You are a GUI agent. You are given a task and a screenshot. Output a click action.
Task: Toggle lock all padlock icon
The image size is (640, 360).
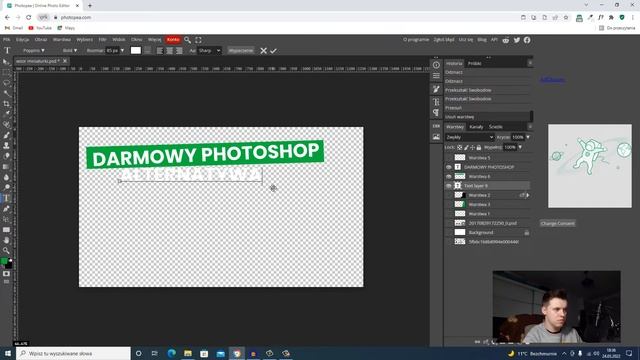pos(479,147)
